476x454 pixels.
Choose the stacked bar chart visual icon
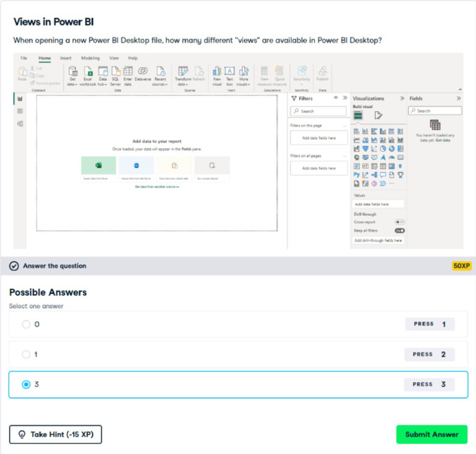[x=357, y=131]
